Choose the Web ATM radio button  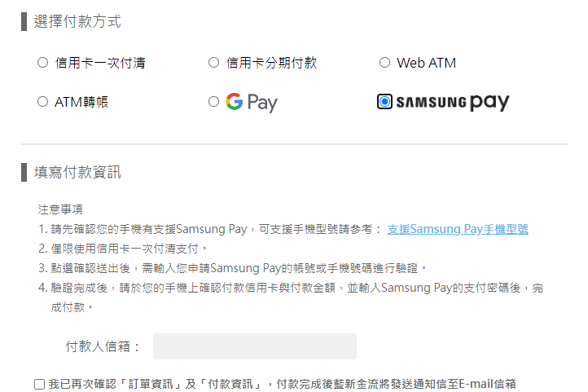384,62
